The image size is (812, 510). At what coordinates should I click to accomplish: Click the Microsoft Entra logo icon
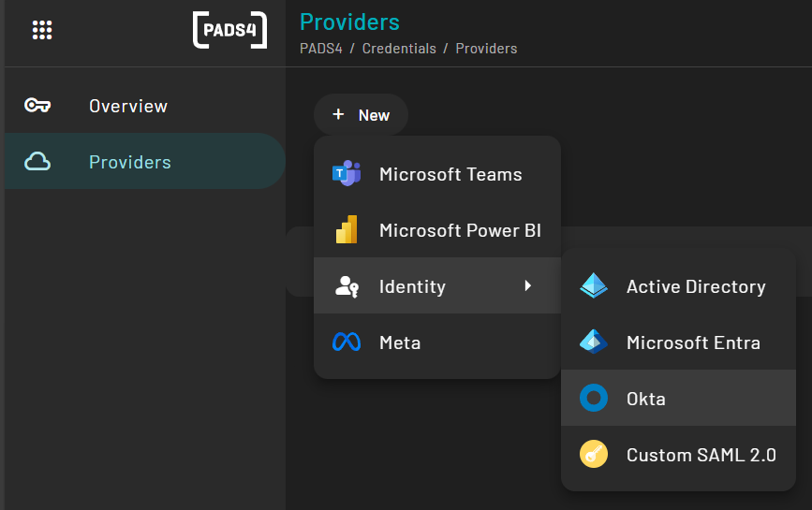pyautogui.click(x=594, y=342)
